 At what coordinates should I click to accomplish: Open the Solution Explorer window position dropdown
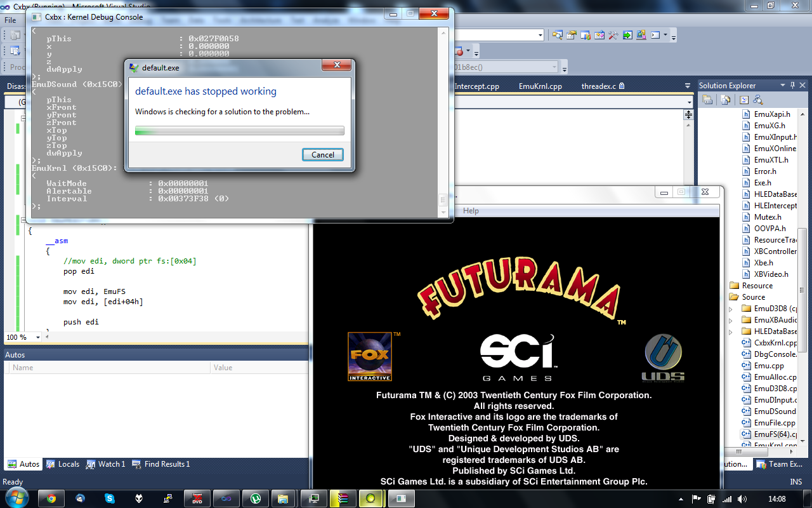pyautogui.click(x=783, y=86)
